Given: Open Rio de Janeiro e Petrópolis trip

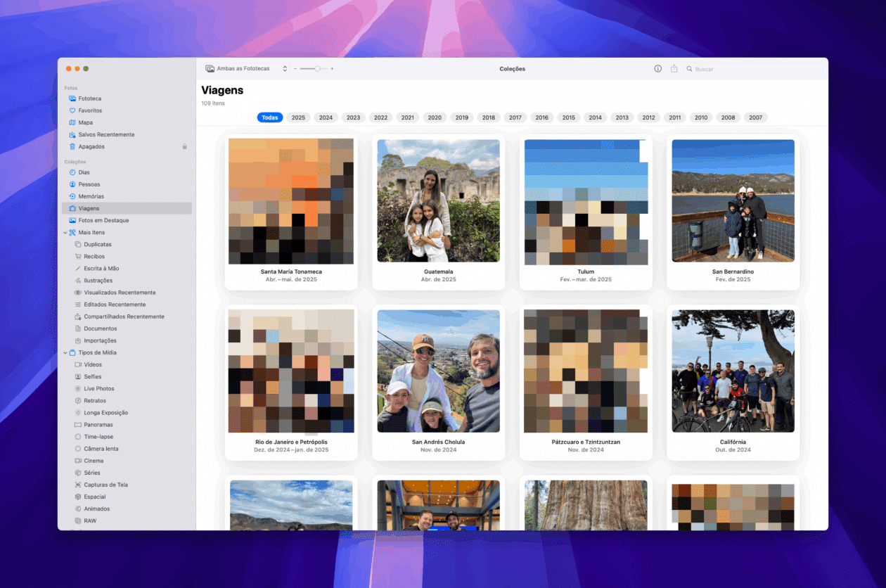Looking at the screenshot, I should (x=291, y=382).
